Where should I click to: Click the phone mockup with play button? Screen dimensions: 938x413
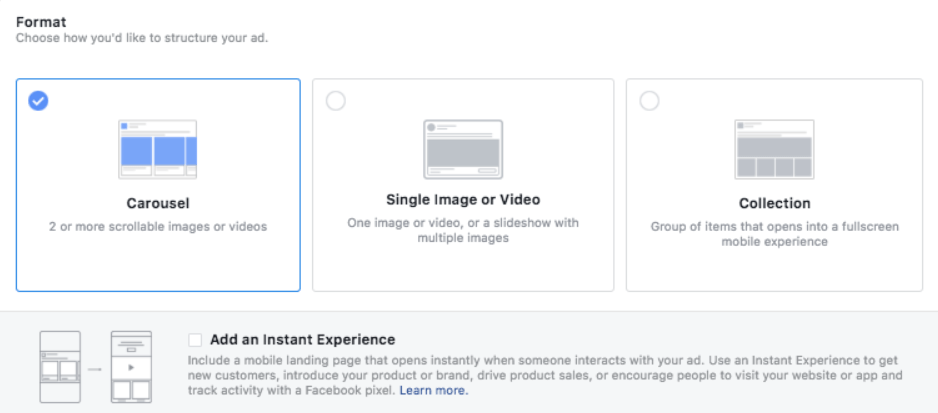(131, 366)
